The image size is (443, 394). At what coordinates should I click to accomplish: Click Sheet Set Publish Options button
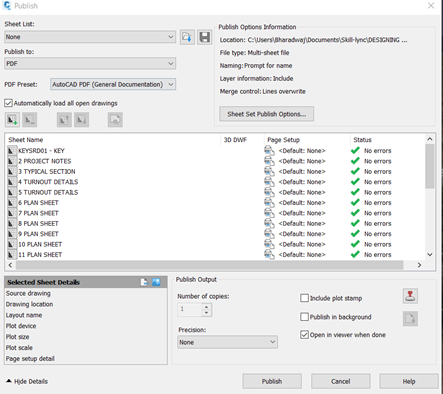click(266, 114)
